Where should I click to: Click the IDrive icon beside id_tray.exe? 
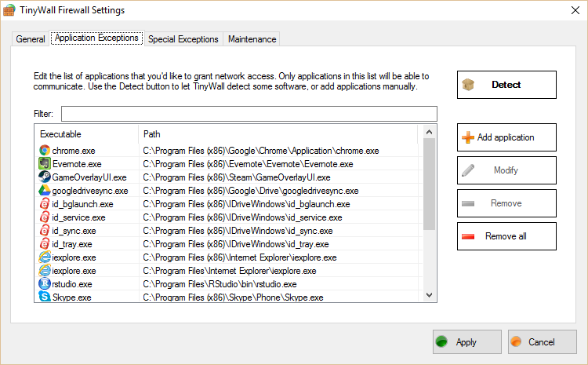coord(45,243)
